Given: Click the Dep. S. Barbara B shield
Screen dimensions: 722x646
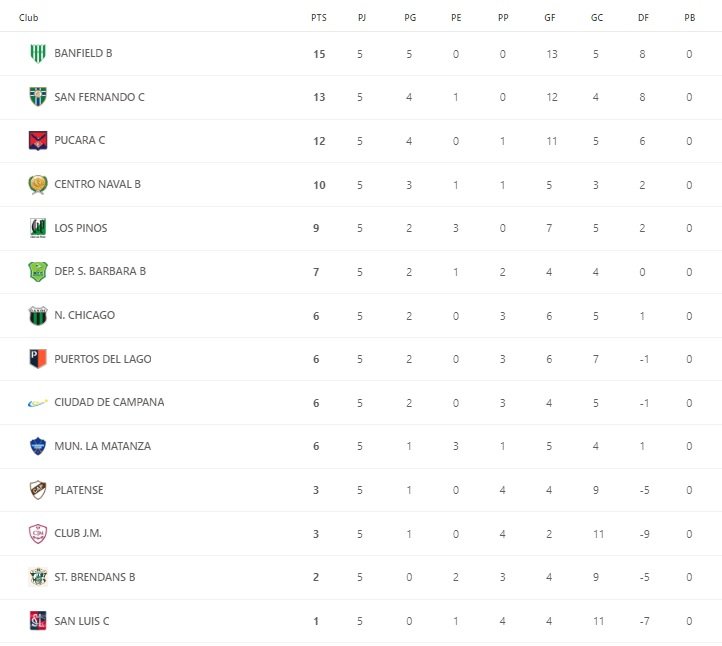Looking at the screenshot, I should (x=38, y=271).
